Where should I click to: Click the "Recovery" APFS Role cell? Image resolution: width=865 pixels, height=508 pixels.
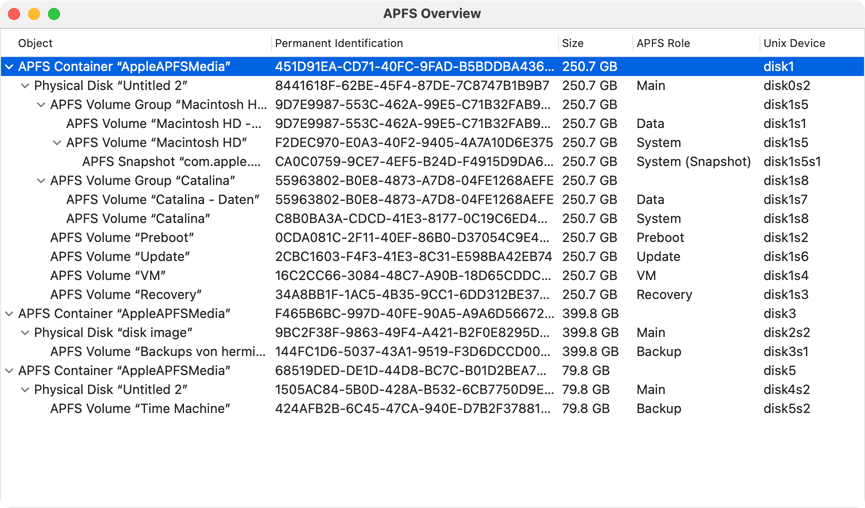click(664, 295)
